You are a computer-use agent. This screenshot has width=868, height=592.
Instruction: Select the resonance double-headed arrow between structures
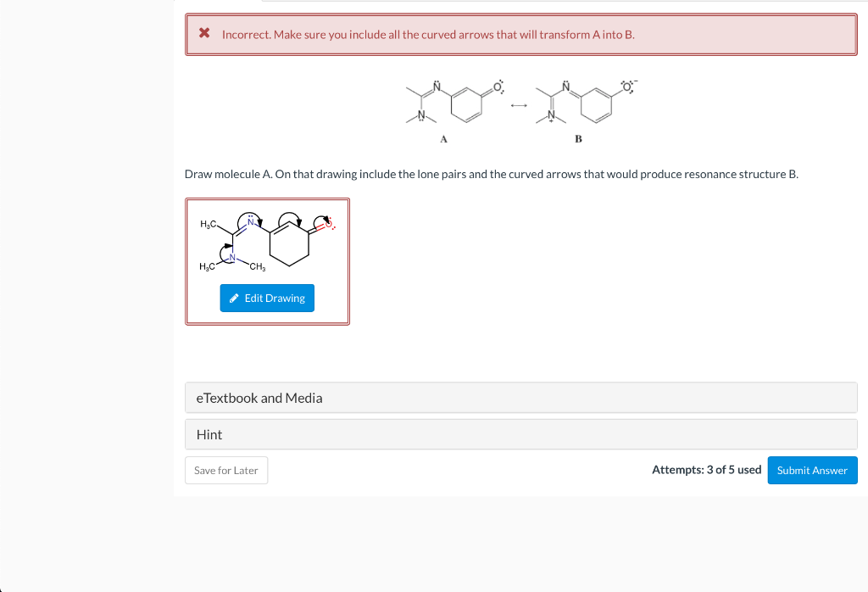519,106
